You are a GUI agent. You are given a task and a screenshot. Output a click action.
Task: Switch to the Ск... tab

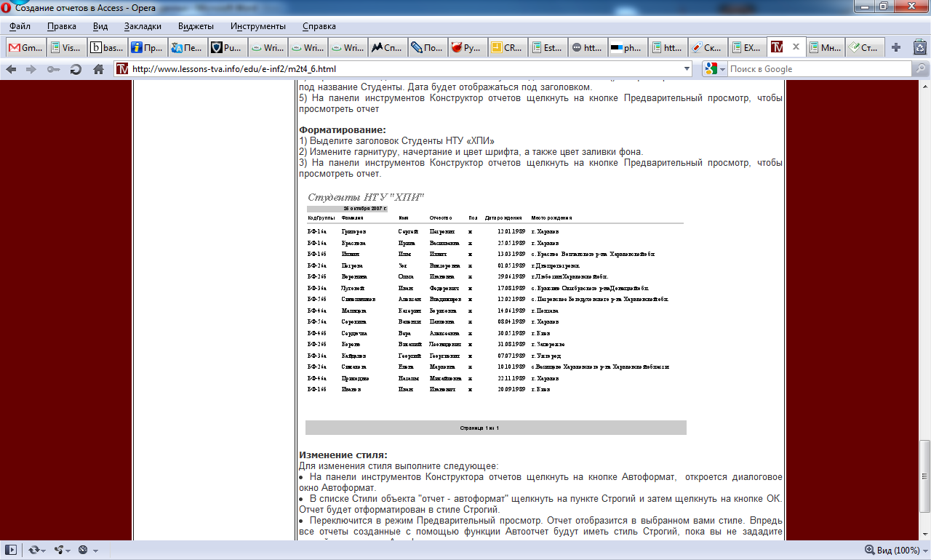pyautogui.click(x=709, y=48)
